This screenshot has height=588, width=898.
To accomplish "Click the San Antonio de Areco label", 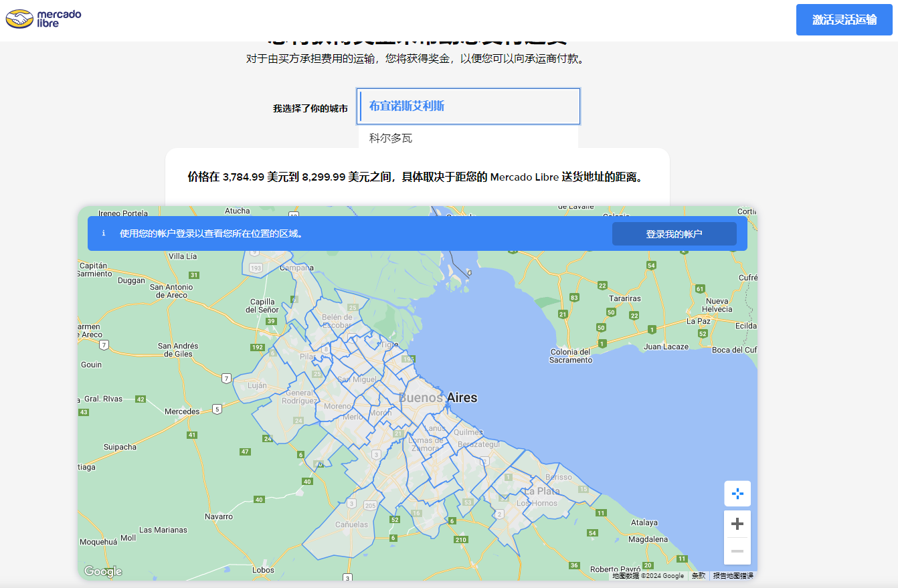I will tap(171, 291).
